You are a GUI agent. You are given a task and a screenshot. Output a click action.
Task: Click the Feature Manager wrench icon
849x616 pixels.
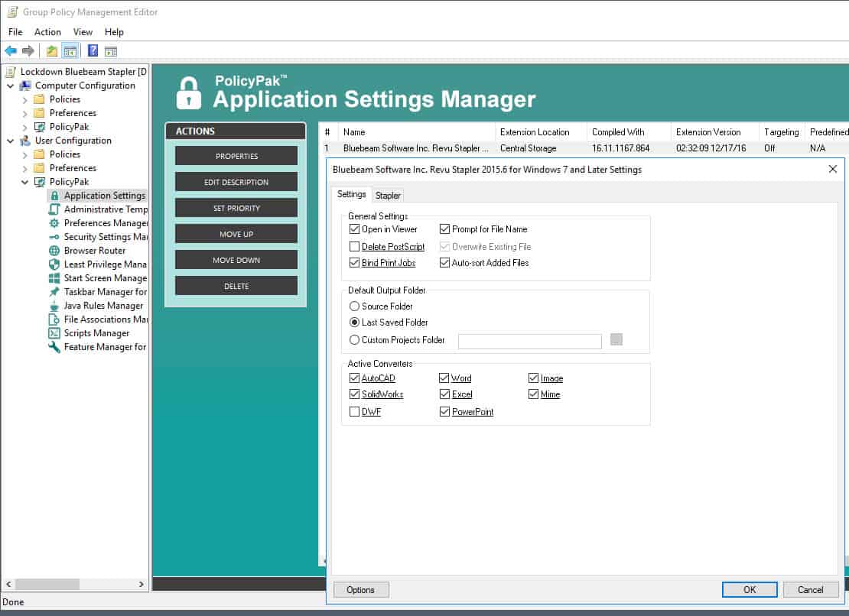[54, 347]
